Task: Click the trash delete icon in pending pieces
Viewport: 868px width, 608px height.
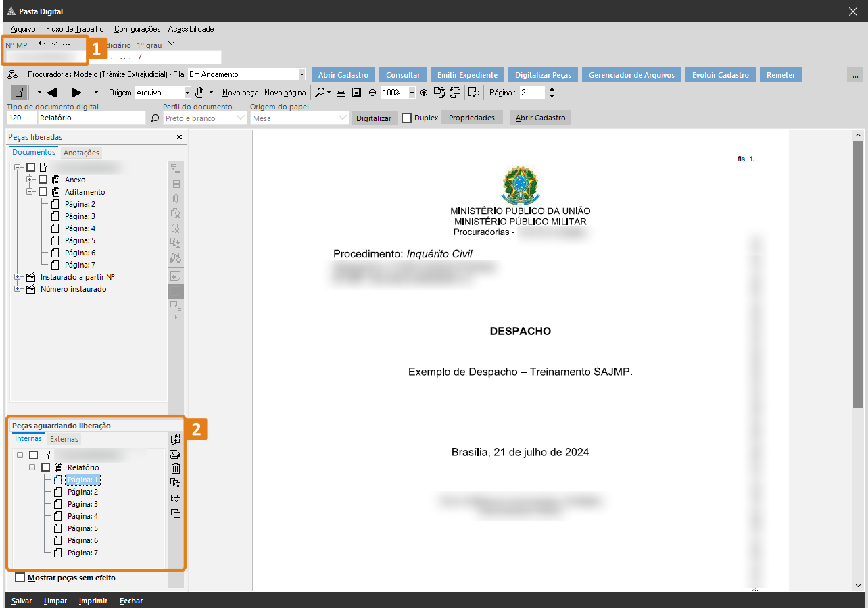Action: point(176,469)
